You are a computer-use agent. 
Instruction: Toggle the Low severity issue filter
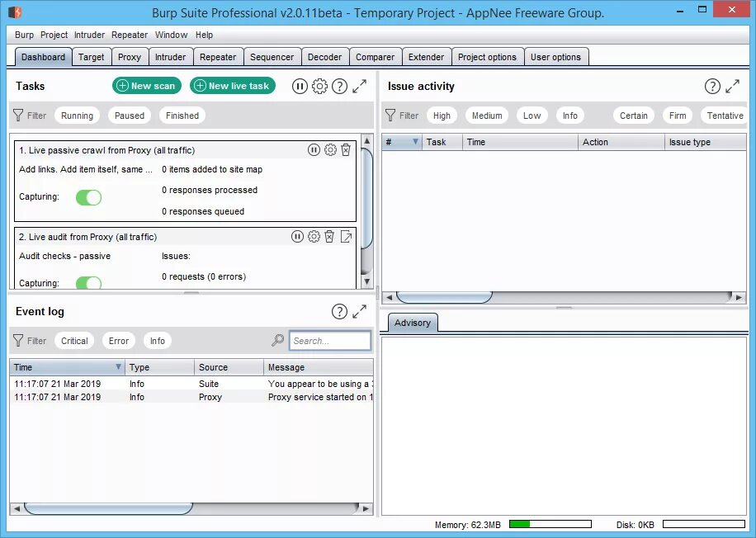pyautogui.click(x=532, y=116)
